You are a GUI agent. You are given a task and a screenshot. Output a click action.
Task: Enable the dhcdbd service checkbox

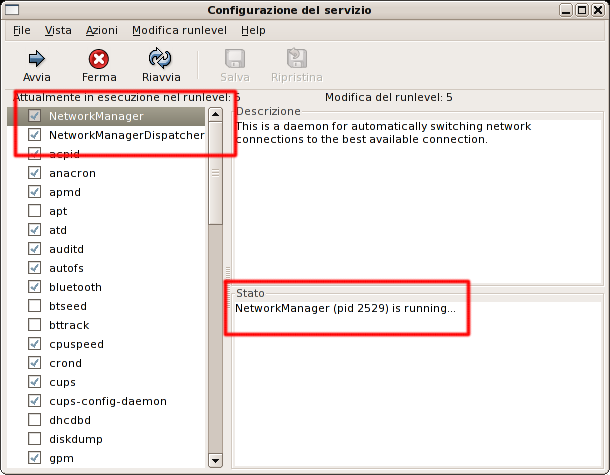[x=35, y=420]
